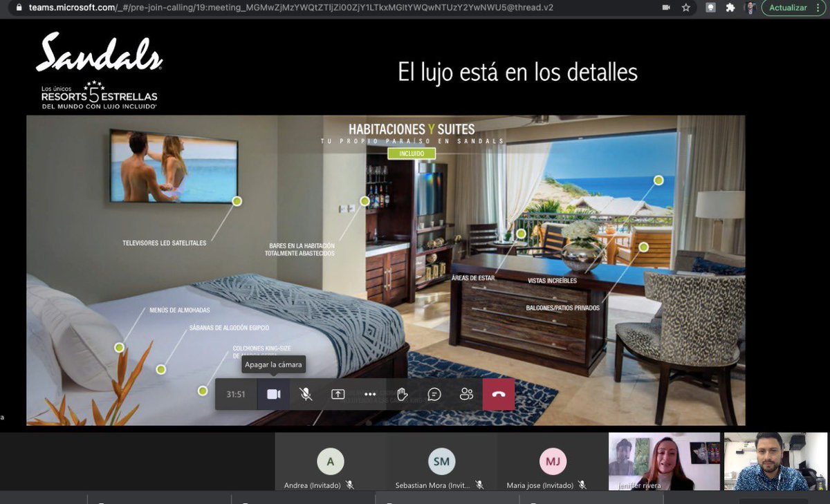This screenshot has height=504, width=830.
Task: Open the Chrome profile avatar
Action: (x=750, y=8)
